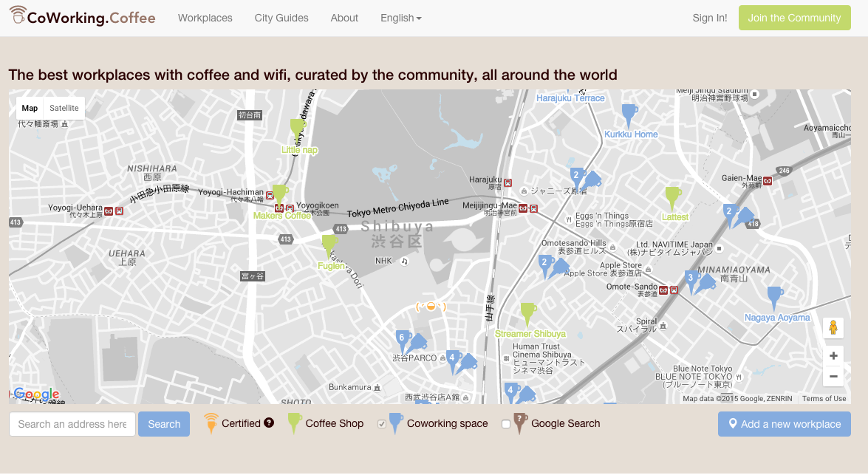Image resolution: width=868 pixels, height=475 pixels.
Task: Select the Lattest coffee shop marker
Action: [672, 197]
